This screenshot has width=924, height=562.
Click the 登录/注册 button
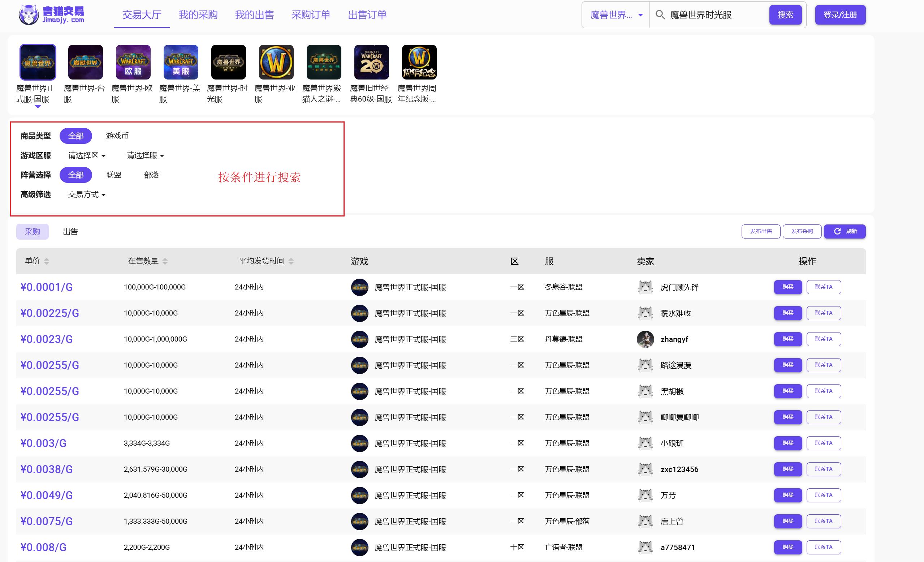(840, 15)
